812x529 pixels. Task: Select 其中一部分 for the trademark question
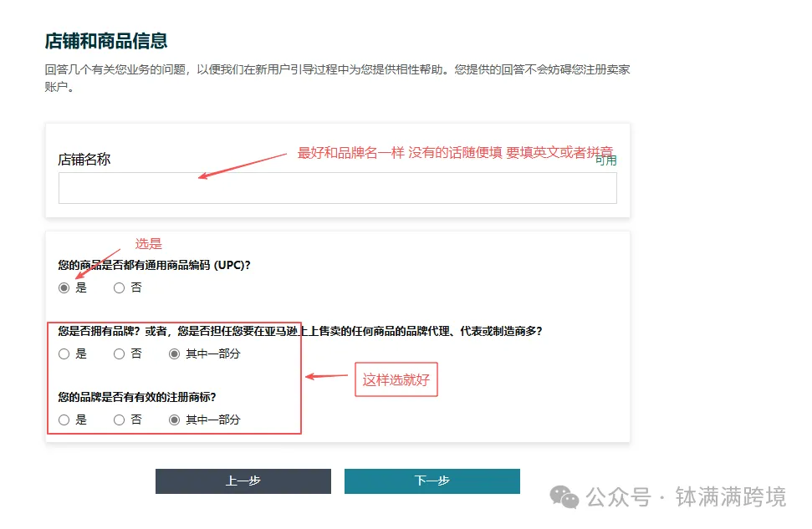click(173, 420)
